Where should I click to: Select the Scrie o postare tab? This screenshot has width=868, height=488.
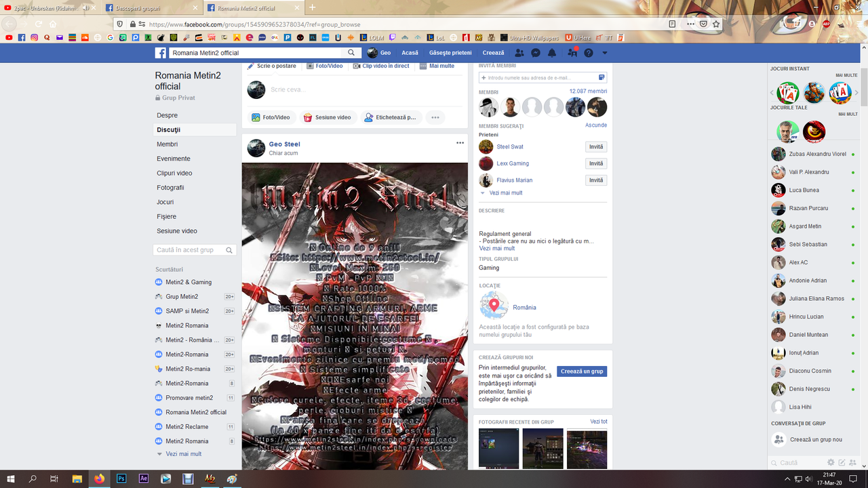[272, 66]
